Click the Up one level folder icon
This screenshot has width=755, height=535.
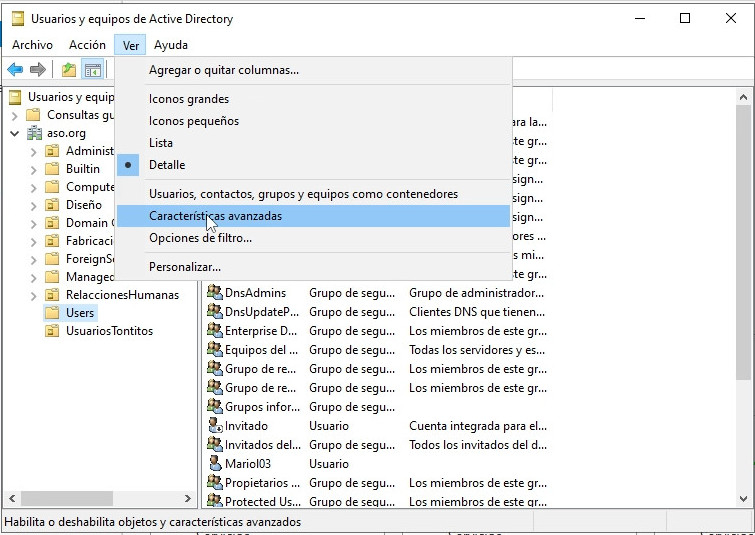click(x=68, y=70)
